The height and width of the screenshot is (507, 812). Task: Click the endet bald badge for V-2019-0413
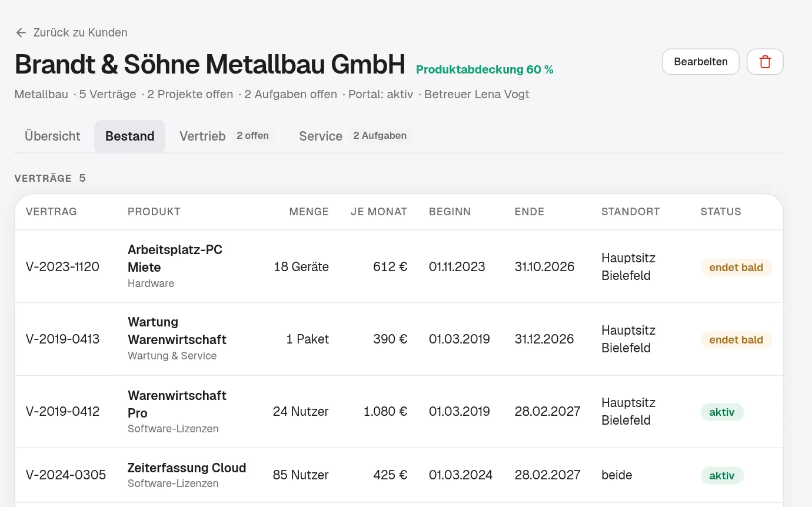point(736,339)
